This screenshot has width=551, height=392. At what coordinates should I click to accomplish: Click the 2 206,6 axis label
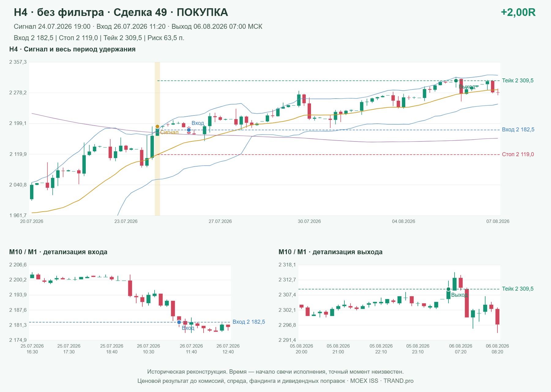[x=18, y=265]
